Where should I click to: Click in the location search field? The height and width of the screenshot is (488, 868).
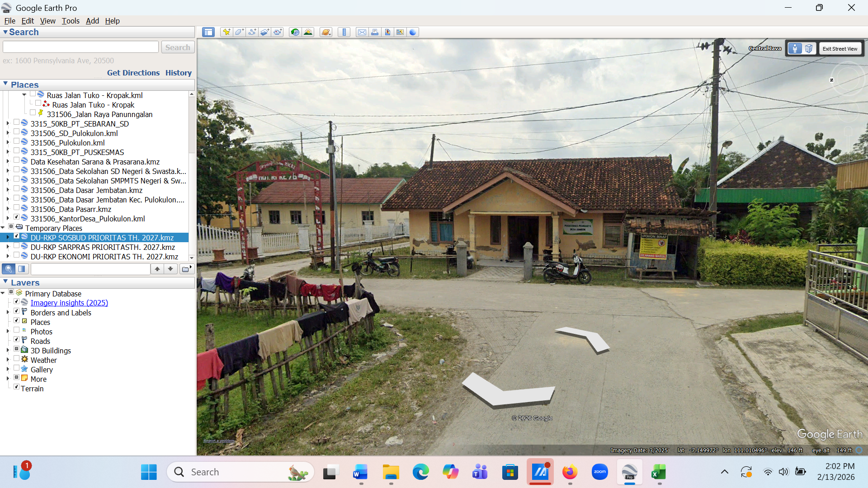coord(81,47)
